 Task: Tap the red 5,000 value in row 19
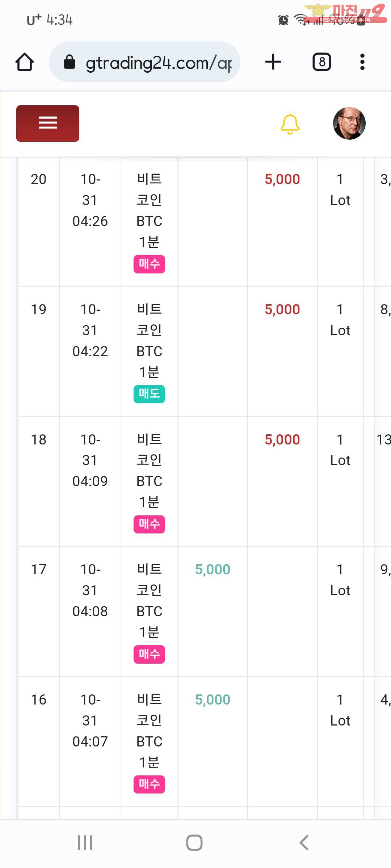coord(282,310)
